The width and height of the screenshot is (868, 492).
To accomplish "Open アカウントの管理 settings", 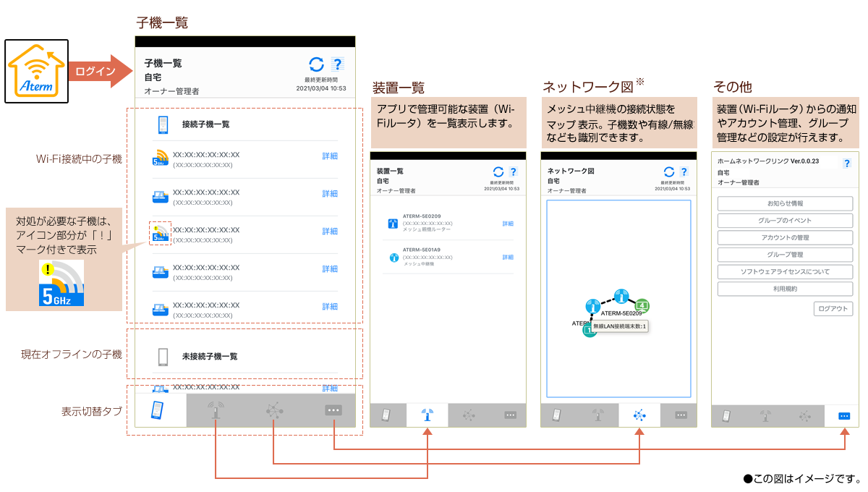I will click(x=785, y=237).
